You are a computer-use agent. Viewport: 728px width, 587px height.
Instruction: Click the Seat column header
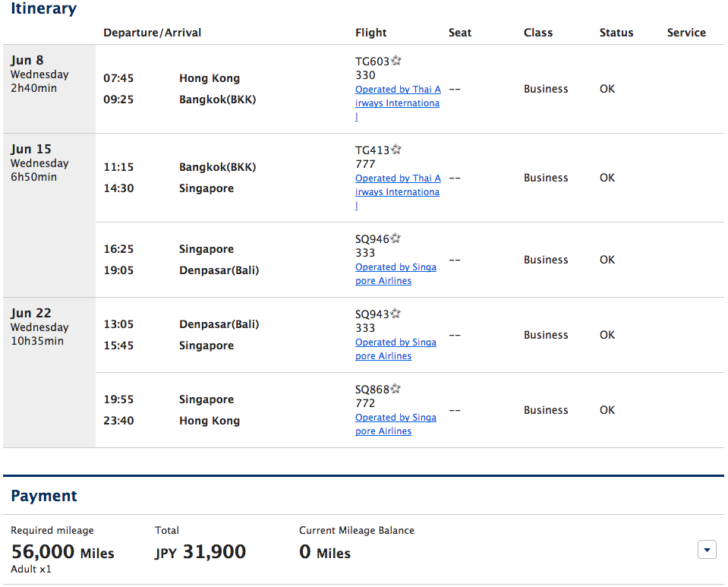pyautogui.click(x=460, y=33)
